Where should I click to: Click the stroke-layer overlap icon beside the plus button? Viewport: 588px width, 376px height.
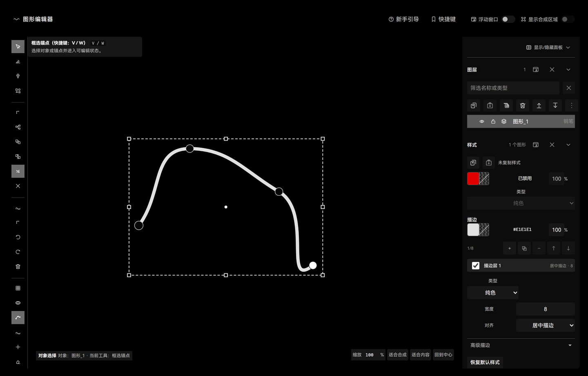click(524, 248)
